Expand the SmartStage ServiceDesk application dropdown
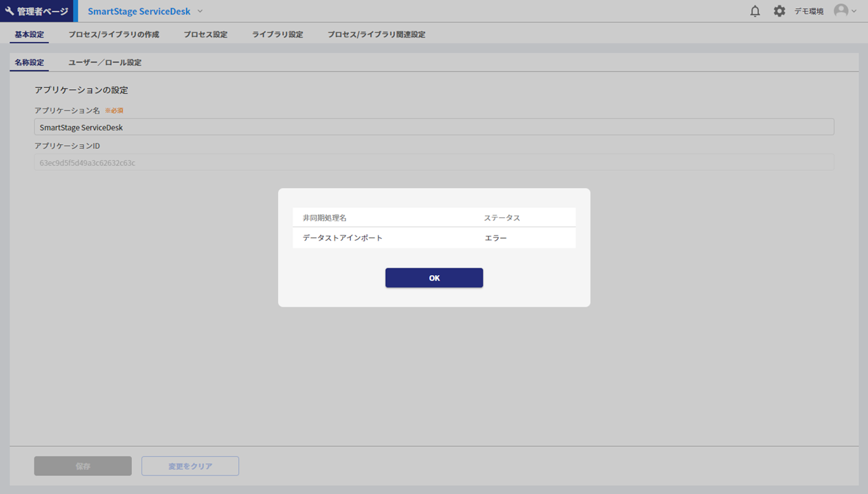The width and height of the screenshot is (868, 494). coord(200,12)
